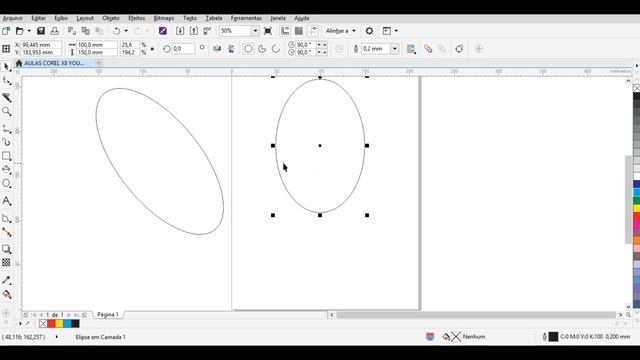
Task: Open the outline width 0,2 mm dropdown
Action: point(395,49)
